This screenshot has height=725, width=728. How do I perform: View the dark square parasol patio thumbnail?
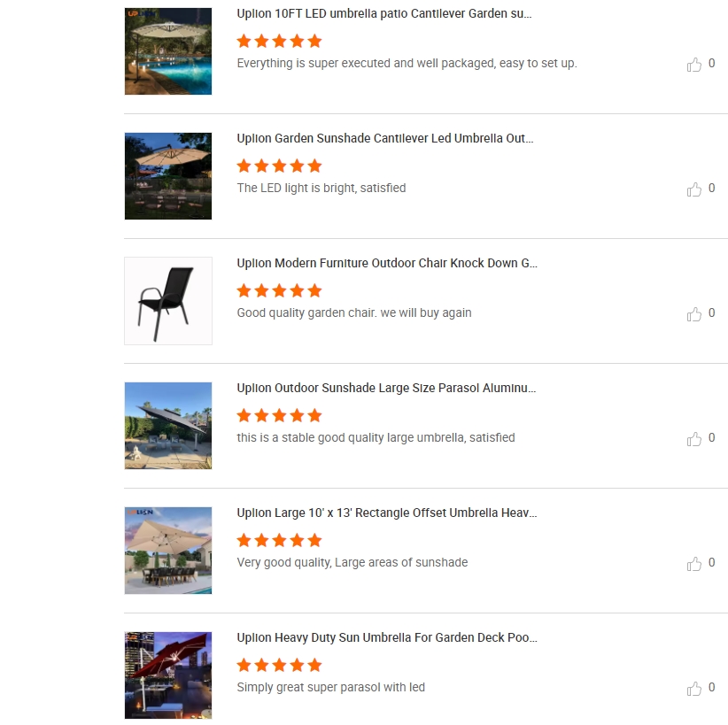point(168,426)
